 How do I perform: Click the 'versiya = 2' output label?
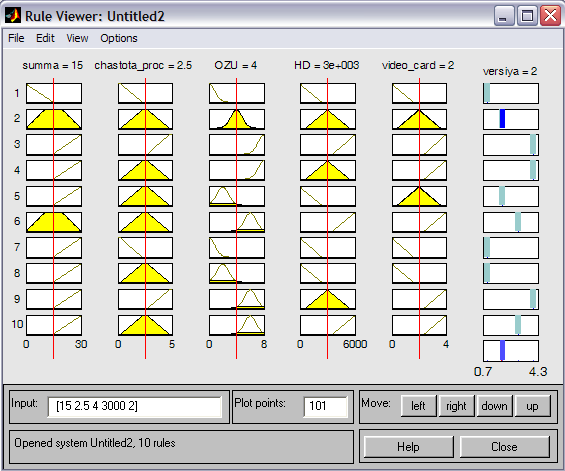510,71
